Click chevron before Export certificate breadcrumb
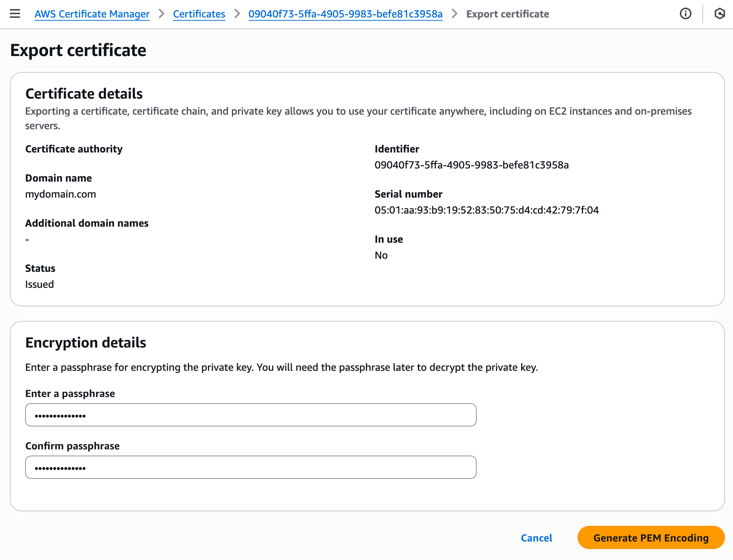The width and height of the screenshot is (733, 560). click(454, 14)
